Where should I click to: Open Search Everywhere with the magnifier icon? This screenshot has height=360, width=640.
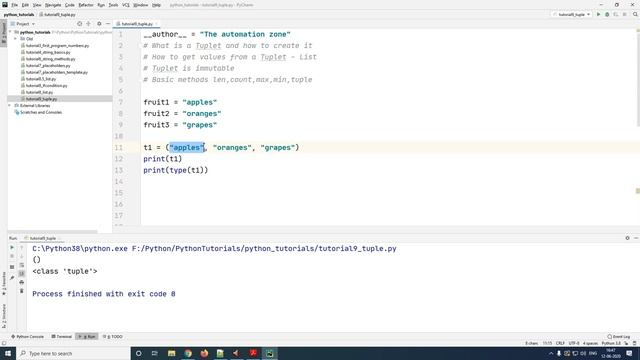pyautogui.click(x=635, y=14)
